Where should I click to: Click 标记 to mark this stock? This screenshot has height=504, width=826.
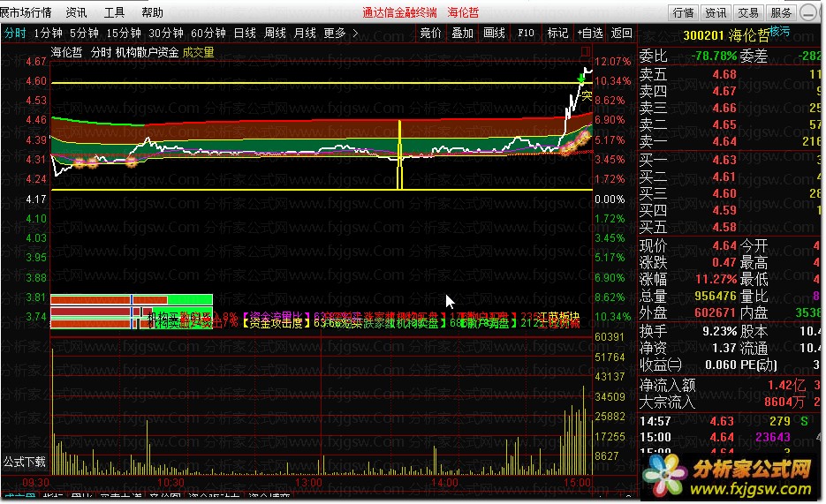point(557,34)
